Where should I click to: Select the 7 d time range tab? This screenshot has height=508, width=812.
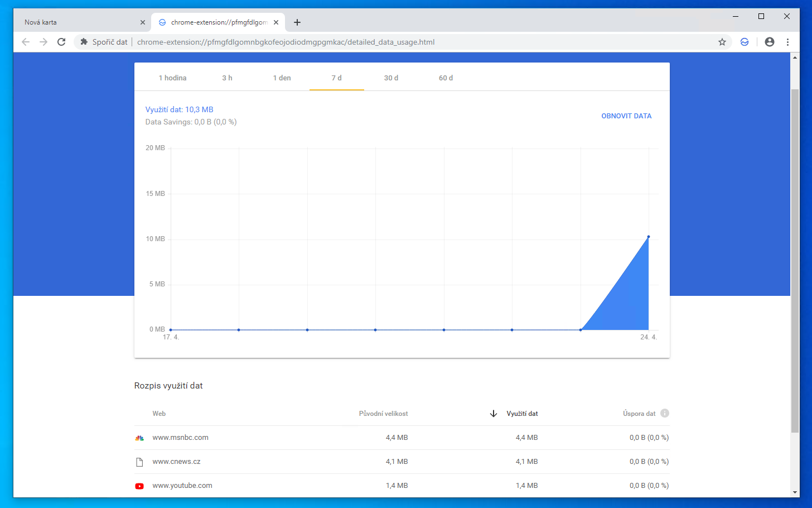coord(337,78)
